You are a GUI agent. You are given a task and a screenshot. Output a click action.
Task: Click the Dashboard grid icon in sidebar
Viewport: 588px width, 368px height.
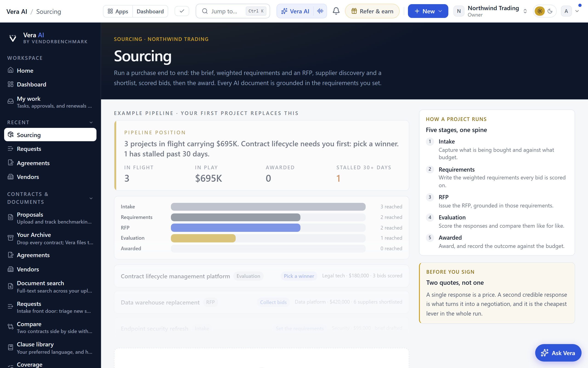coord(10,84)
